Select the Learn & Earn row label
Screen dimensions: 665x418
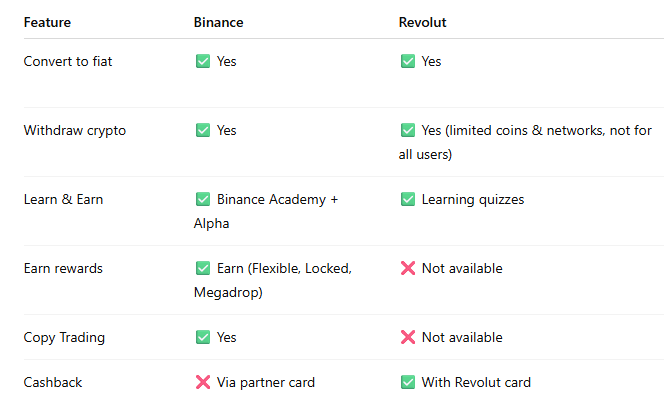[63, 200]
